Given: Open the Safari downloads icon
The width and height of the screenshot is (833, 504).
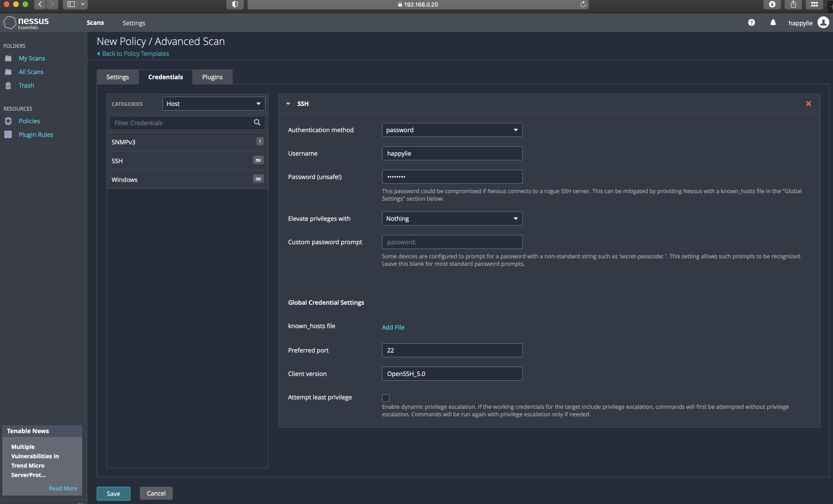Looking at the screenshot, I should pos(772,4).
